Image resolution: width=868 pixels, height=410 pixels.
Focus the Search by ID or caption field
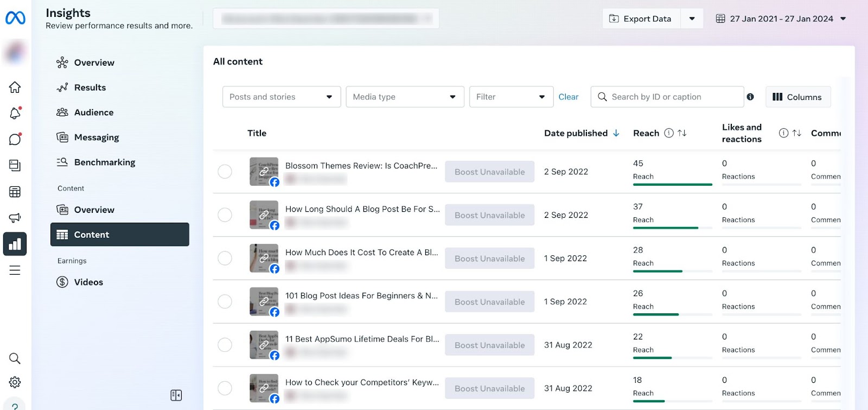(x=667, y=97)
